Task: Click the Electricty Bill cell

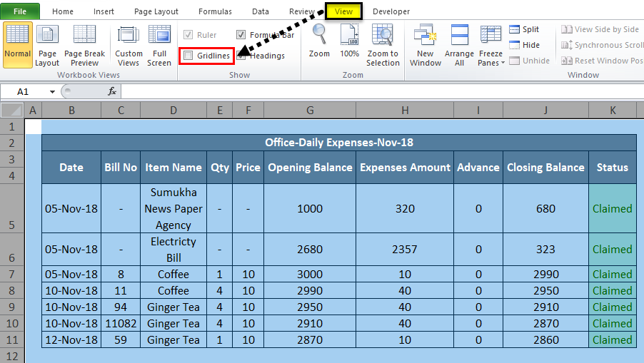Action: click(x=173, y=250)
